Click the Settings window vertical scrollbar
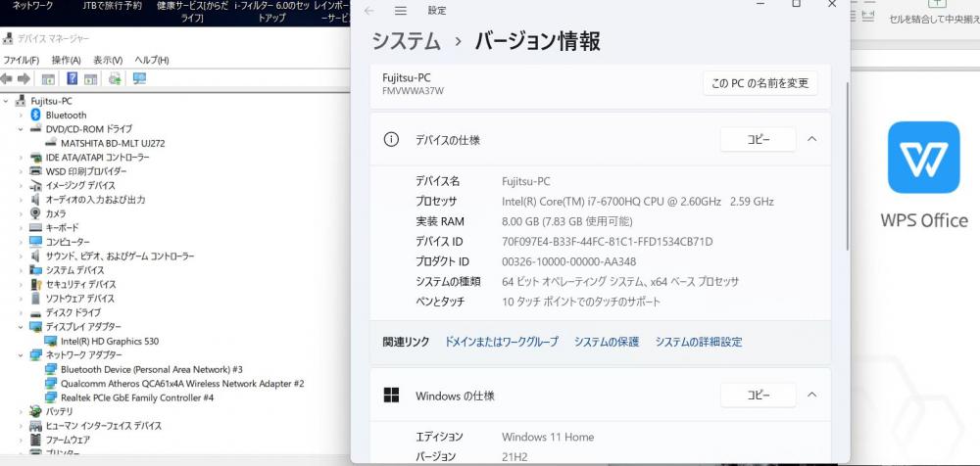The image size is (980, 466). pyautogui.click(x=848, y=165)
